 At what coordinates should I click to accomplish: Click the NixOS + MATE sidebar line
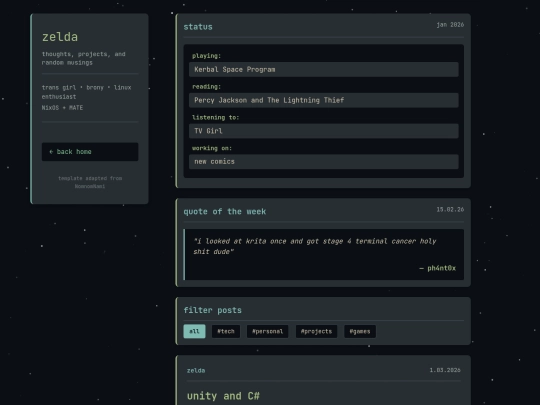point(62,108)
